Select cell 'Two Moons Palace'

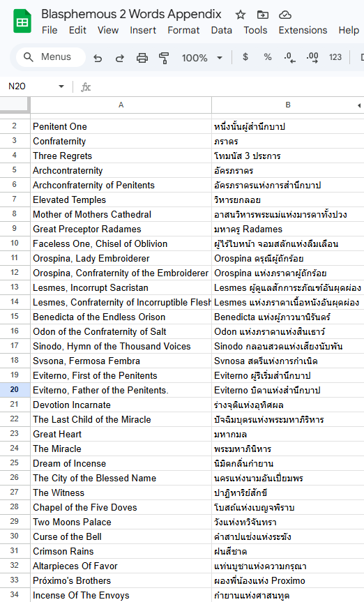tap(121, 522)
